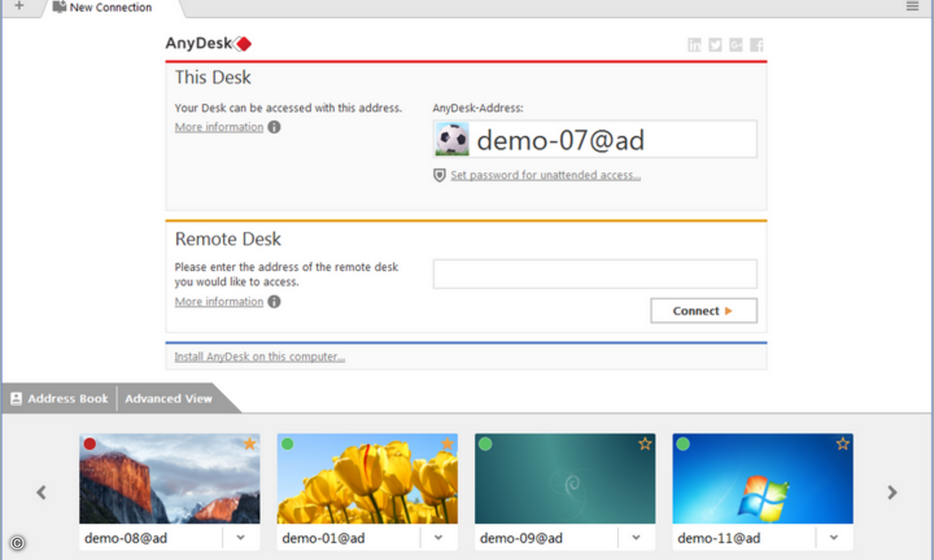
Task: Click More information under Remote Desk
Action: coord(219,301)
